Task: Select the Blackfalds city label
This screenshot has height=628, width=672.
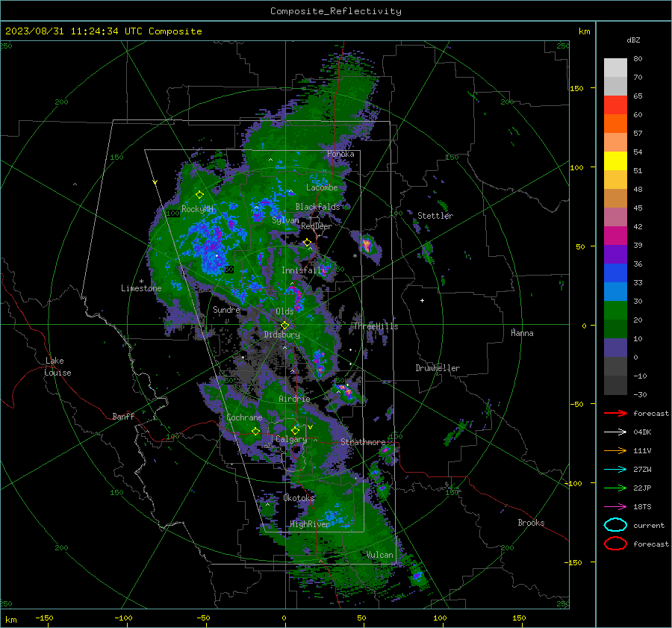Action: [317, 207]
